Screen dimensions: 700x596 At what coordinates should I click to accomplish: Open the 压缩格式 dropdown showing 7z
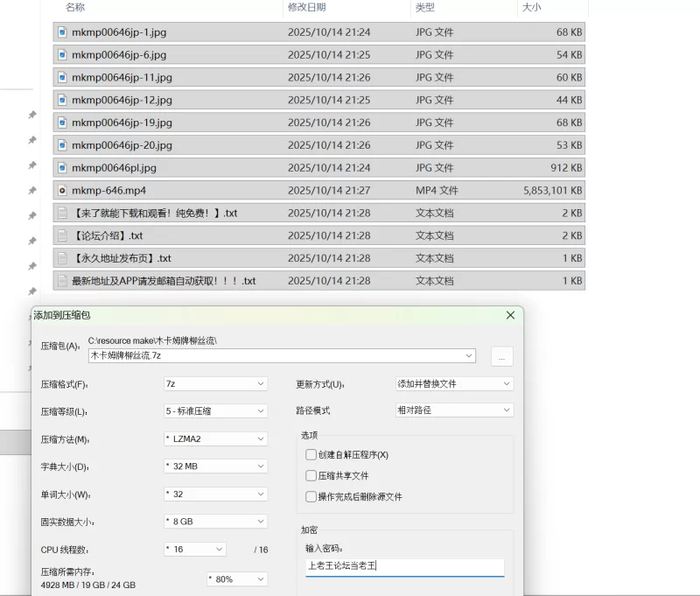coord(214,383)
